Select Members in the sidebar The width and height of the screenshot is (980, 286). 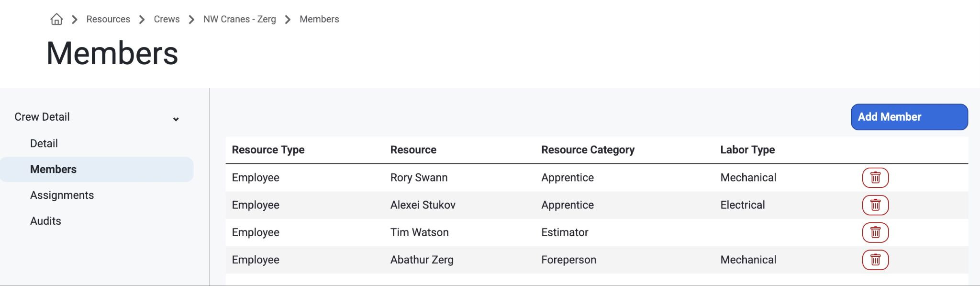97,170
